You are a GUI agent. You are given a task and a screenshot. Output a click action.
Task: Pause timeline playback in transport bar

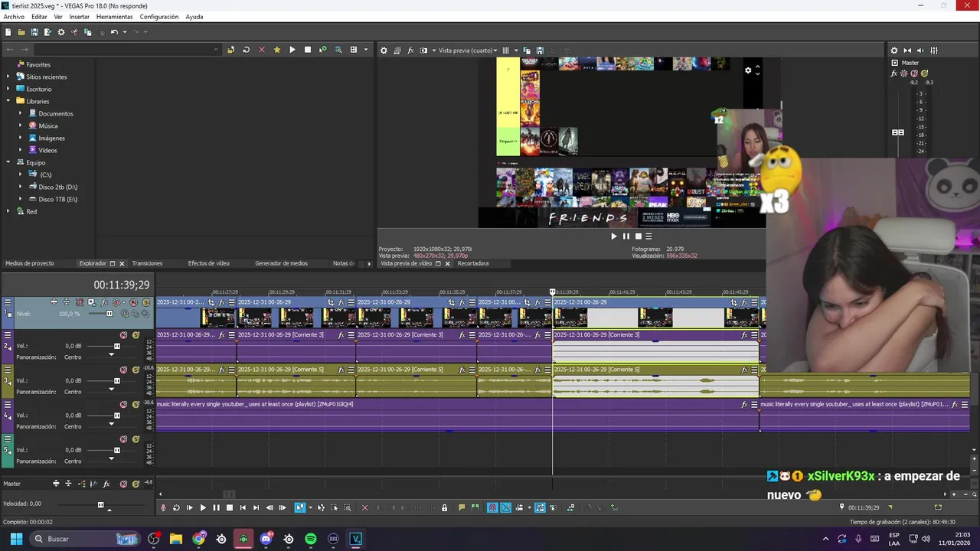pyautogui.click(x=216, y=507)
